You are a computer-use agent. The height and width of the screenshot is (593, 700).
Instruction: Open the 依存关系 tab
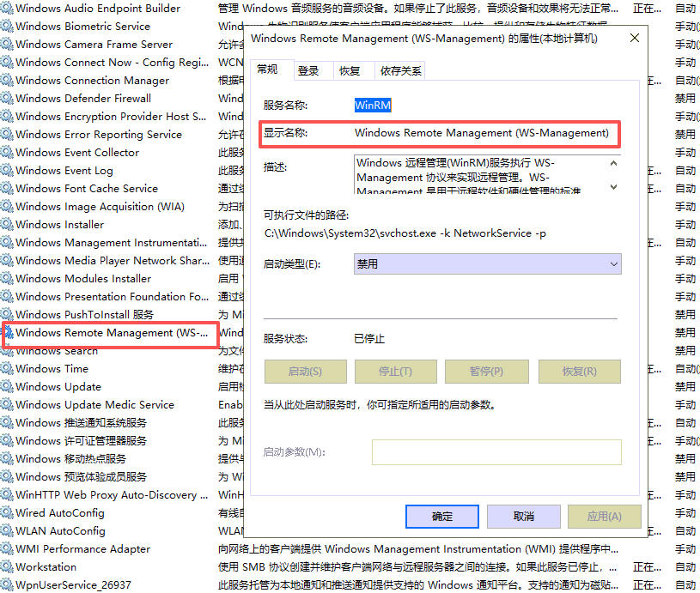click(400, 71)
